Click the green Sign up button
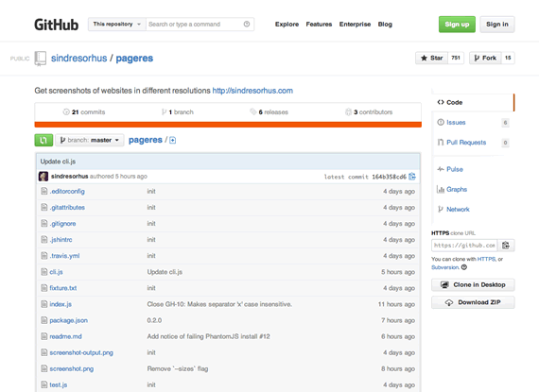The height and width of the screenshot is (392, 539). coord(457,25)
